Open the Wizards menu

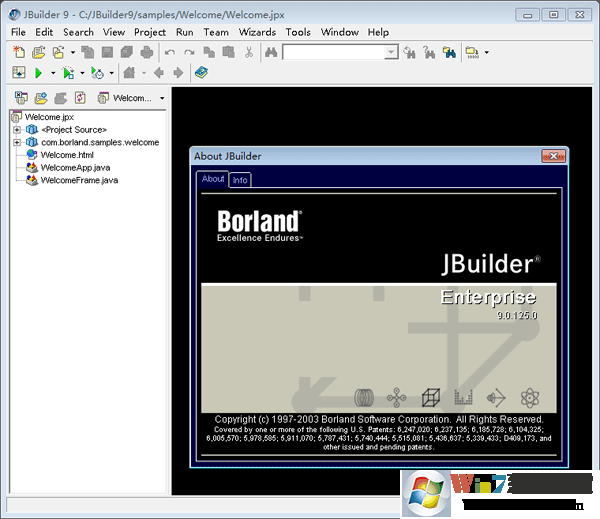(x=257, y=32)
